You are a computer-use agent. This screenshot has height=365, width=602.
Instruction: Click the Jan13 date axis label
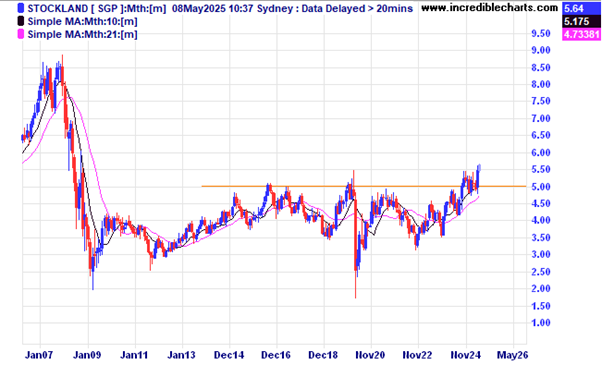(182, 355)
